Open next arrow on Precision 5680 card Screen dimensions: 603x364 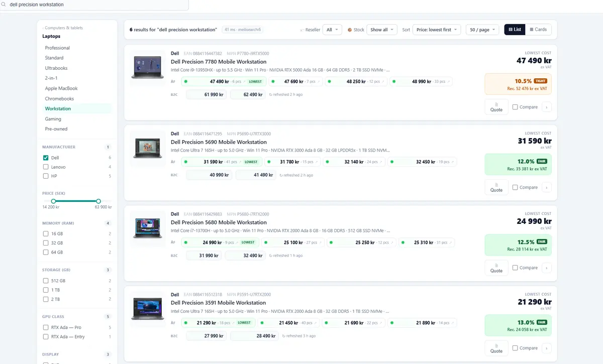547,268
